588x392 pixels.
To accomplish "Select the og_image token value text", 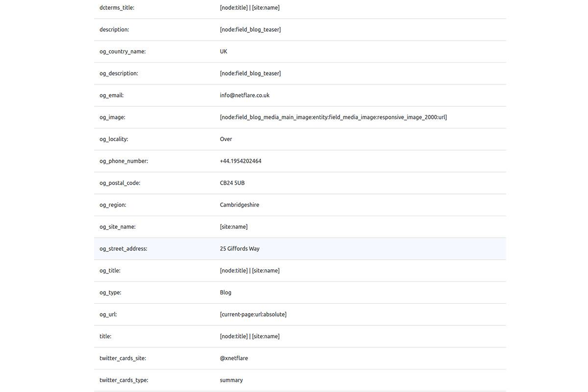I will (x=333, y=117).
